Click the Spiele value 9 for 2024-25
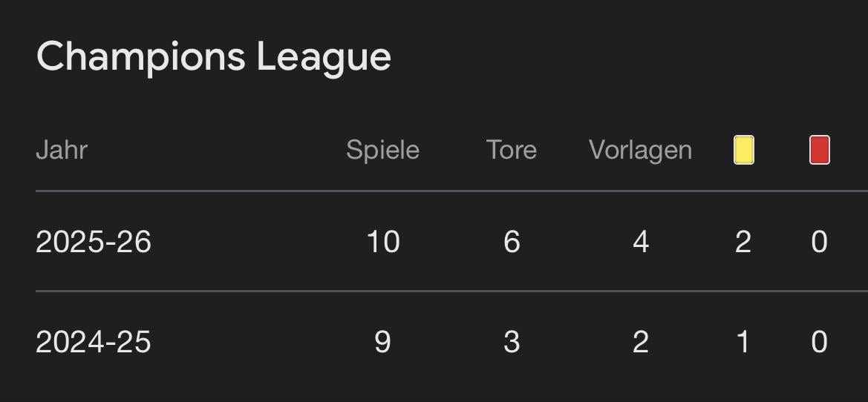Viewport: 868px width, 402px height. pos(383,342)
